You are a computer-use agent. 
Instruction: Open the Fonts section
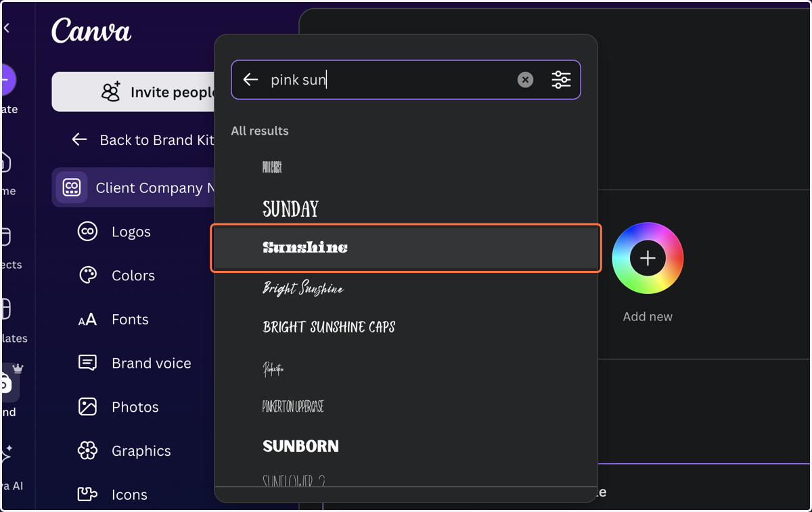coord(130,320)
